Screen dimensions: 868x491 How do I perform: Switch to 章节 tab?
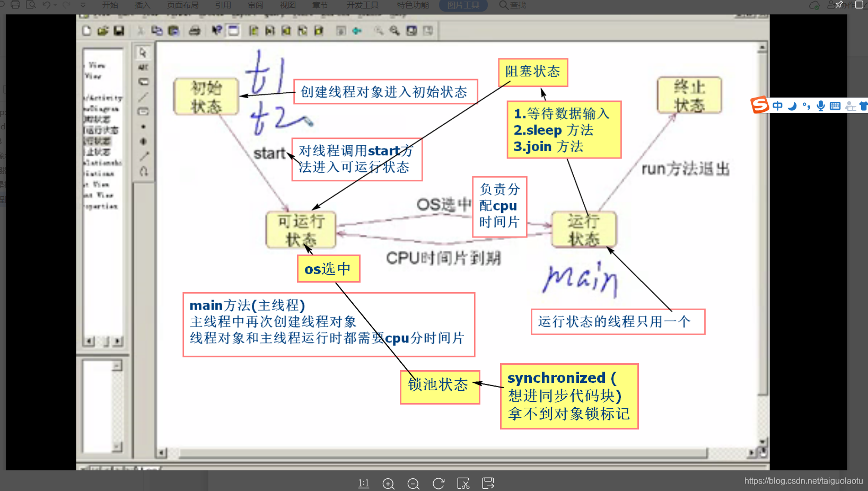pos(320,5)
